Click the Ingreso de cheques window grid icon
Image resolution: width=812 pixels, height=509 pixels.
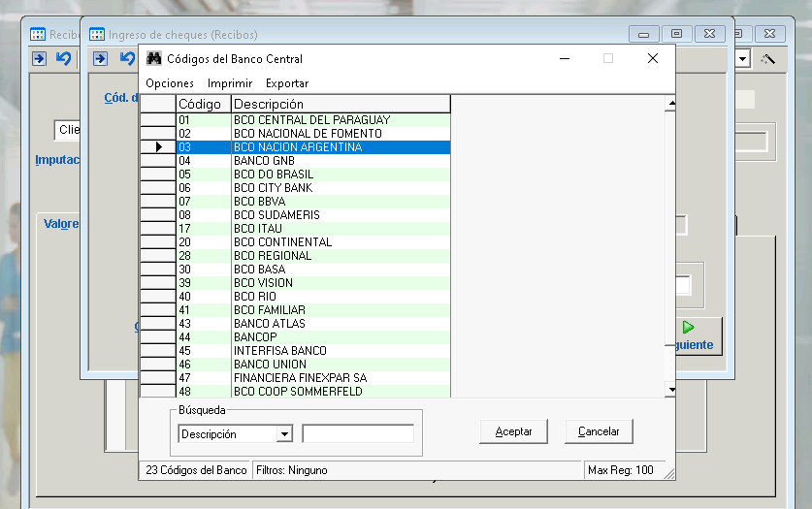pyautogui.click(x=97, y=34)
